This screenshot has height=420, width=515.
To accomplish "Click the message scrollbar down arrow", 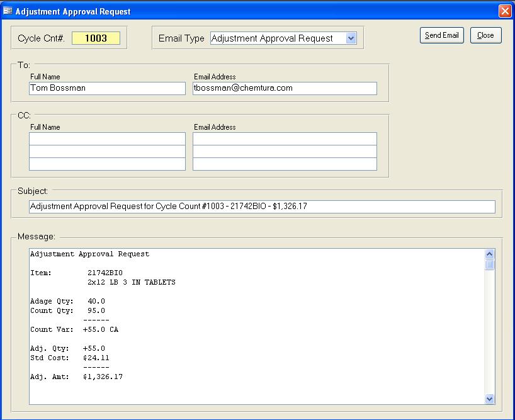I will 489,399.
